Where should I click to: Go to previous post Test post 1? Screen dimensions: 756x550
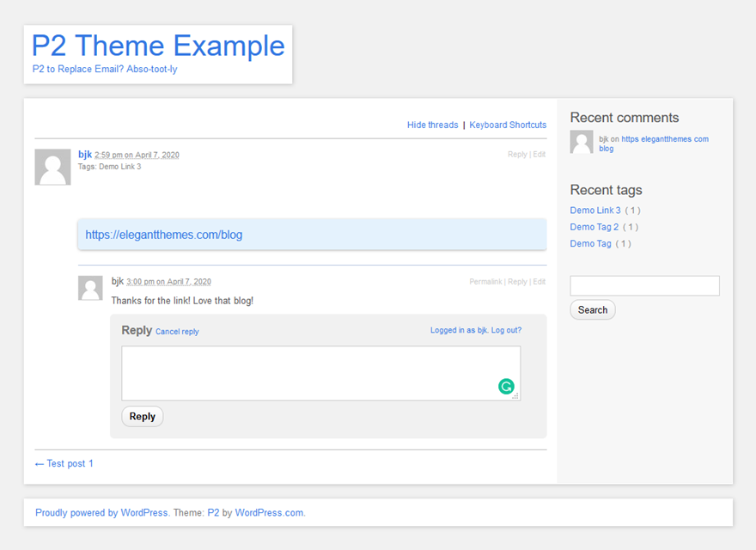tap(64, 464)
